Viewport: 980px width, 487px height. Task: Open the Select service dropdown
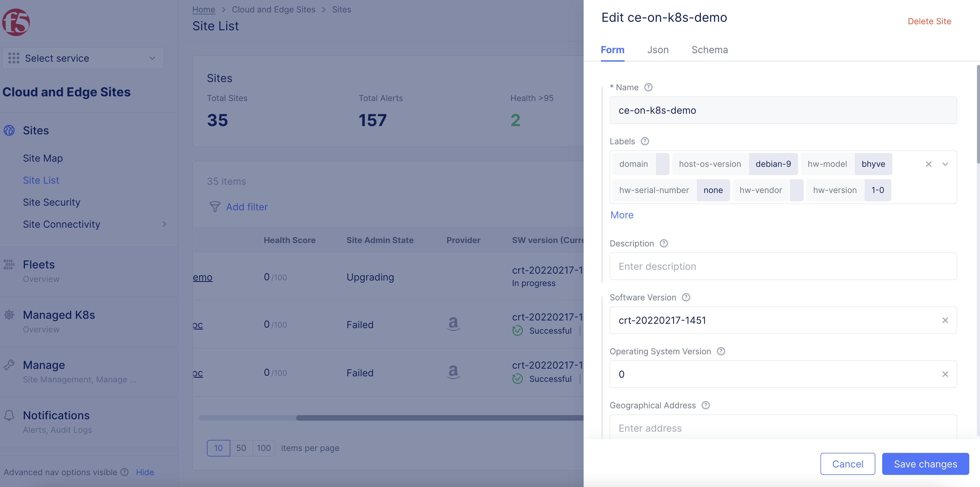point(83,58)
